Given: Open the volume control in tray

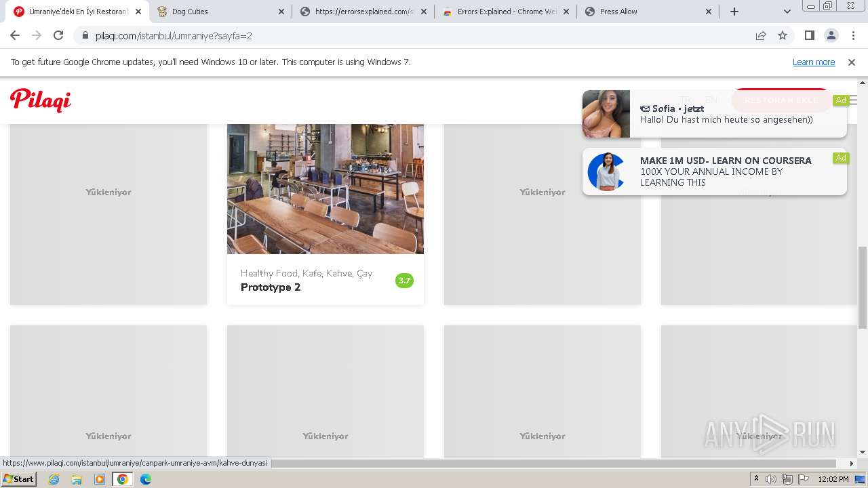Looking at the screenshot, I should pyautogui.click(x=771, y=479).
